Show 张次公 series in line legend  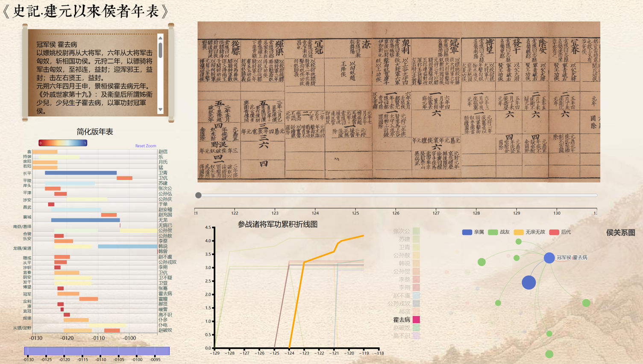click(x=402, y=231)
